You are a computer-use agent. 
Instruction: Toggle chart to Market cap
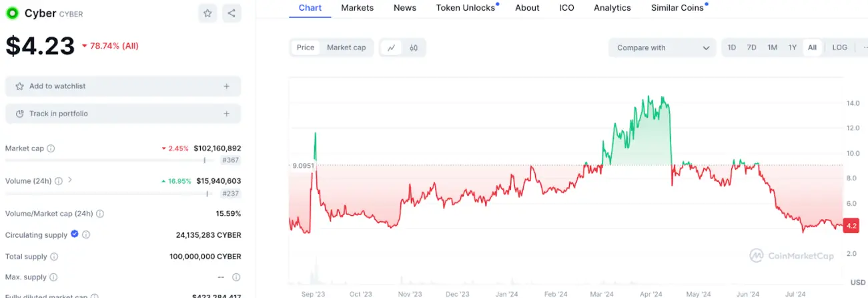(346, 47)
